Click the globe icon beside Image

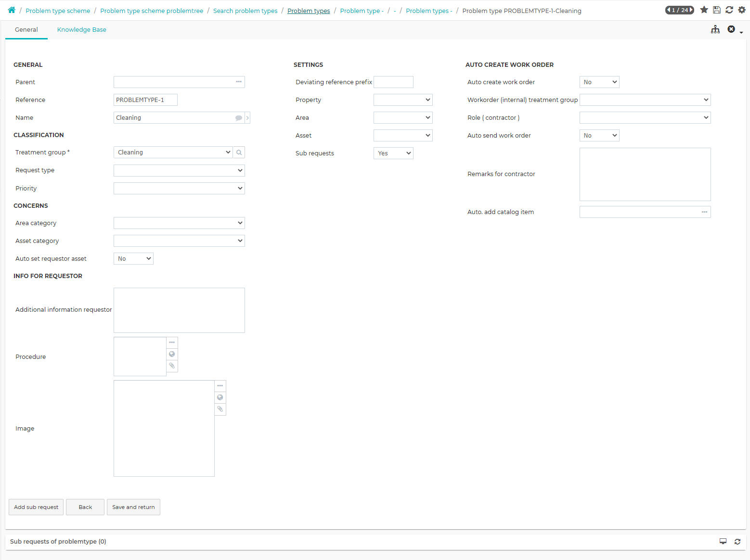pyautogui.click(x=220, y=397)
